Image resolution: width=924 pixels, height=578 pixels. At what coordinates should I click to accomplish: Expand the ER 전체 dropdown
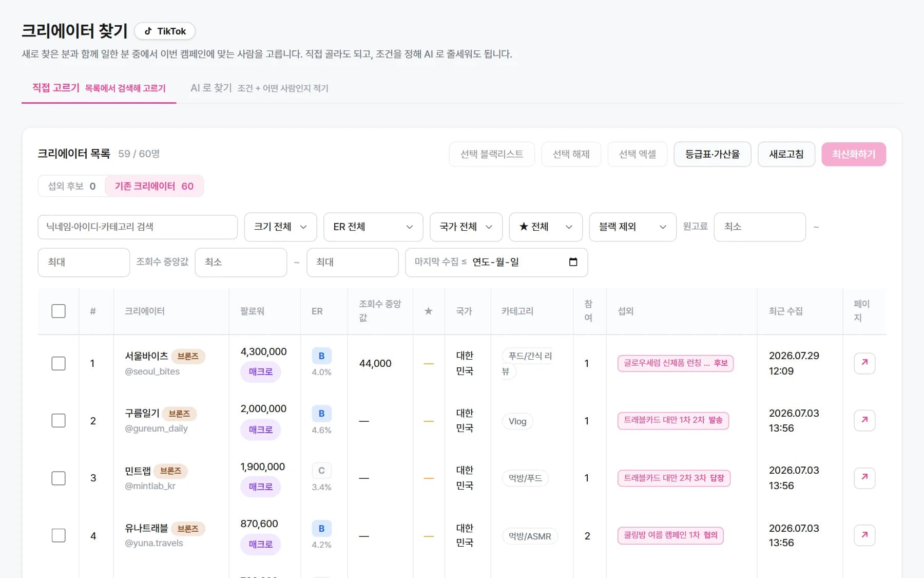point(373,227)
